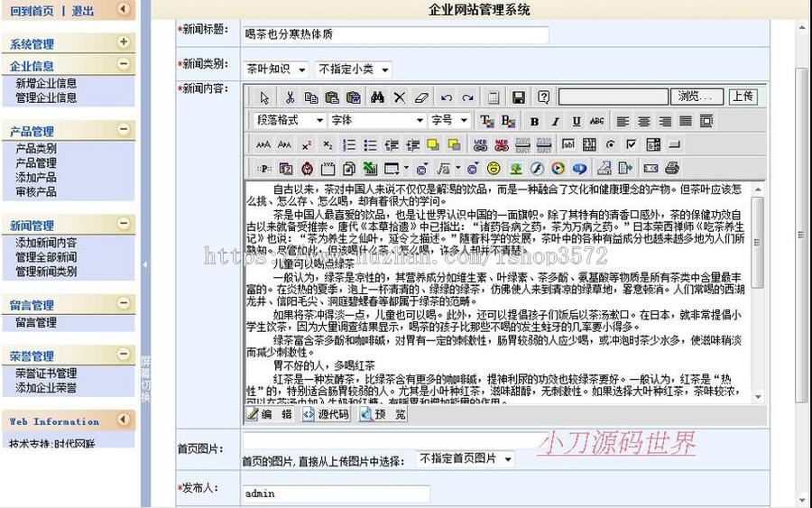Apply italic formatting
This screenshot has width=812, height=508.
[x=555, y=122]
